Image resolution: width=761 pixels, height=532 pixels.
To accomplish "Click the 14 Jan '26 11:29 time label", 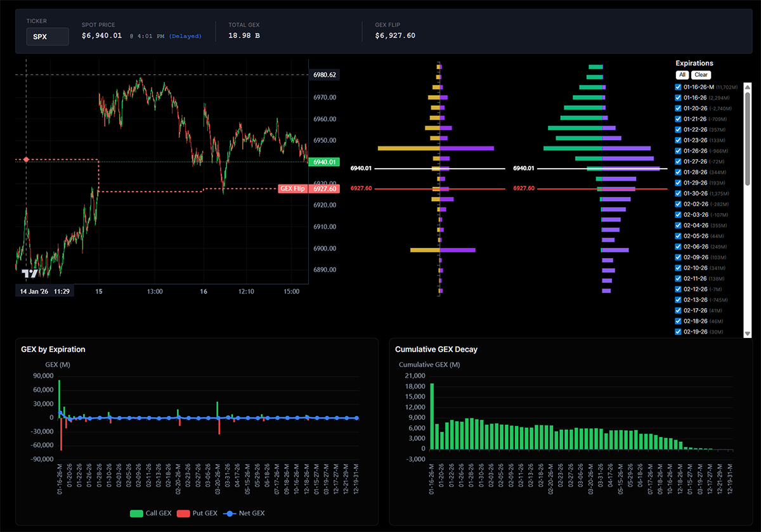I will pos(44,292).
